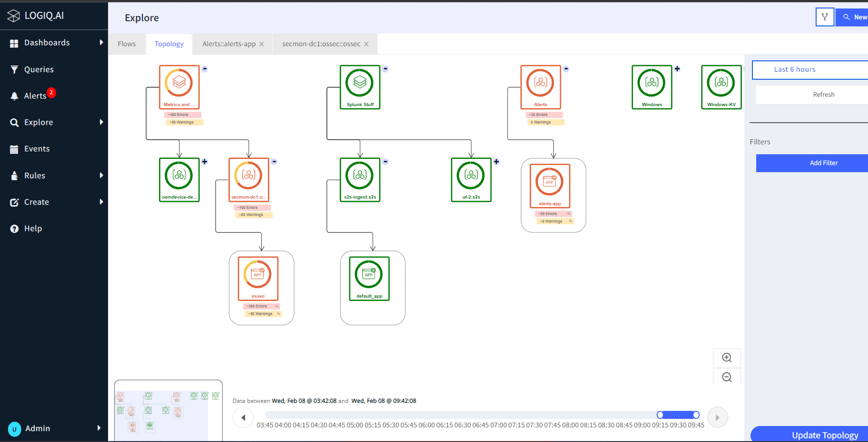Zoom in the topology view
The height and width of the screenshot is (442, 868).
(x=727, y=358)
